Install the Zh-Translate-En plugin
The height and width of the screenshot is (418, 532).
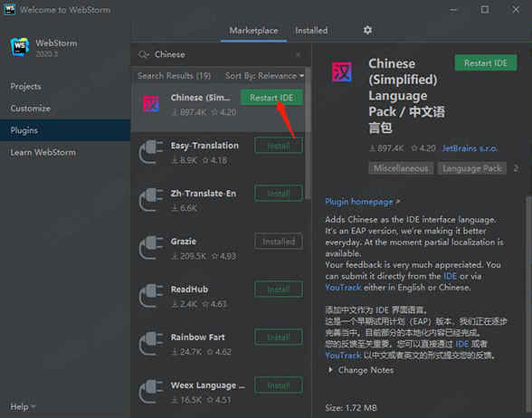pyautogui.click(x=279, y=193)
